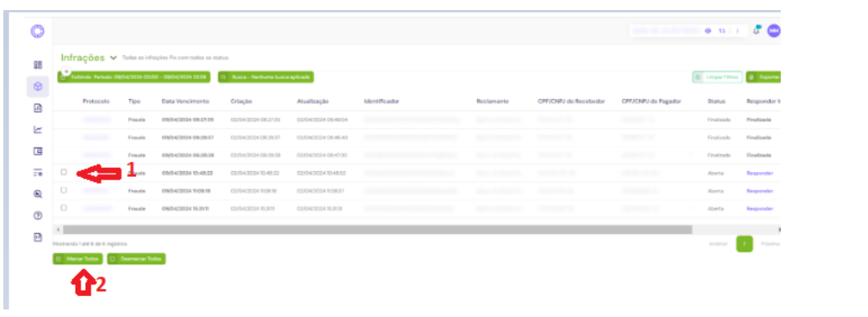Click the Limpar Filtros button
Image resolution: width=868 pixels, height=317 pixels.
pyautogui.click(x=717, y=77)
